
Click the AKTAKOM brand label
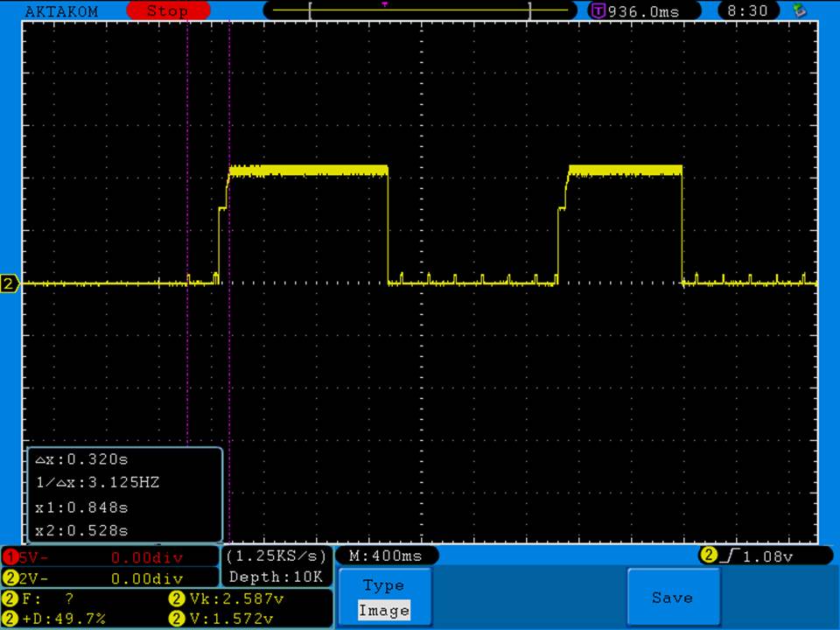[61, 11]
